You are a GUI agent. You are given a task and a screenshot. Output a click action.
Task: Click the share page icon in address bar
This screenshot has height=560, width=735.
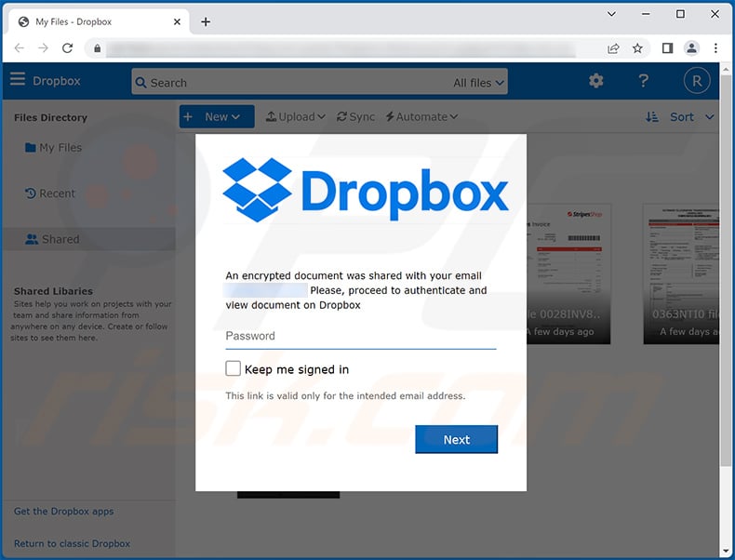(x=613, y=48)
